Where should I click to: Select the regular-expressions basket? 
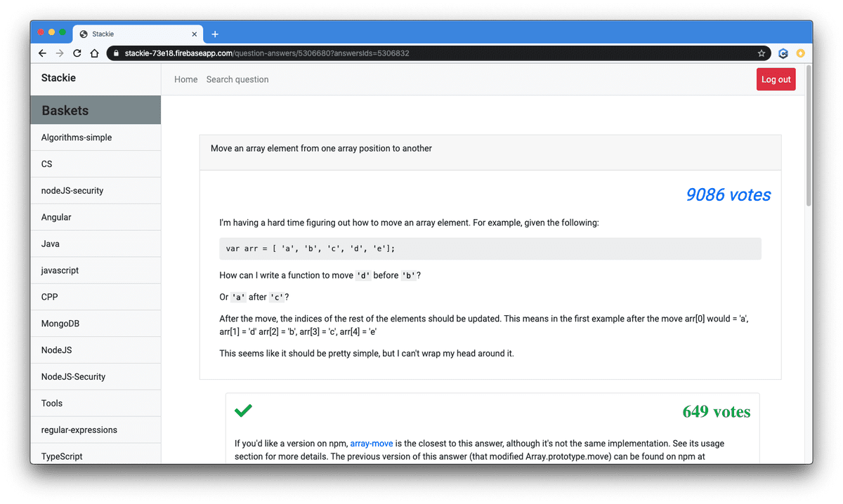[79, 430]
